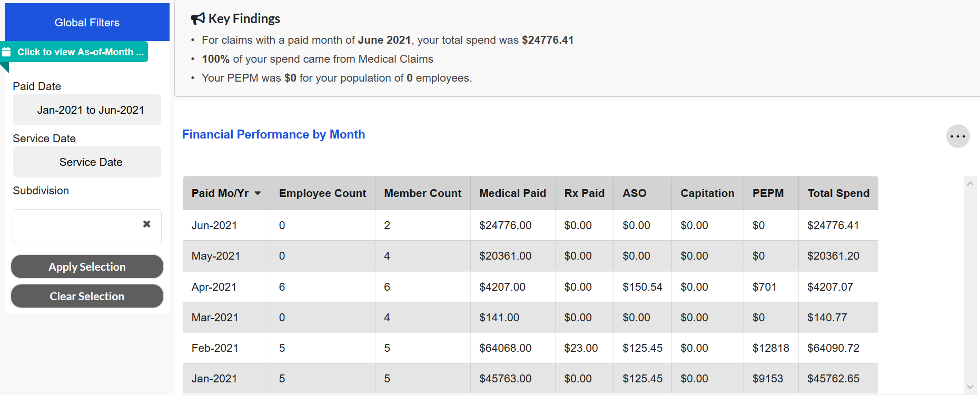Clear Subdivision field with X icon
The image size is (980, 395).
tap(147, 224)
